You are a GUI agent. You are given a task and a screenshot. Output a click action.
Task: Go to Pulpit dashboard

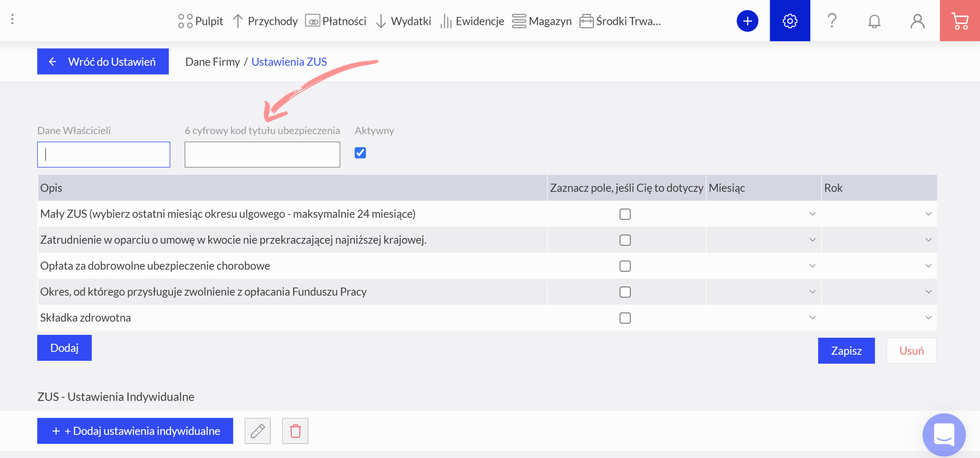click(201, 21)
